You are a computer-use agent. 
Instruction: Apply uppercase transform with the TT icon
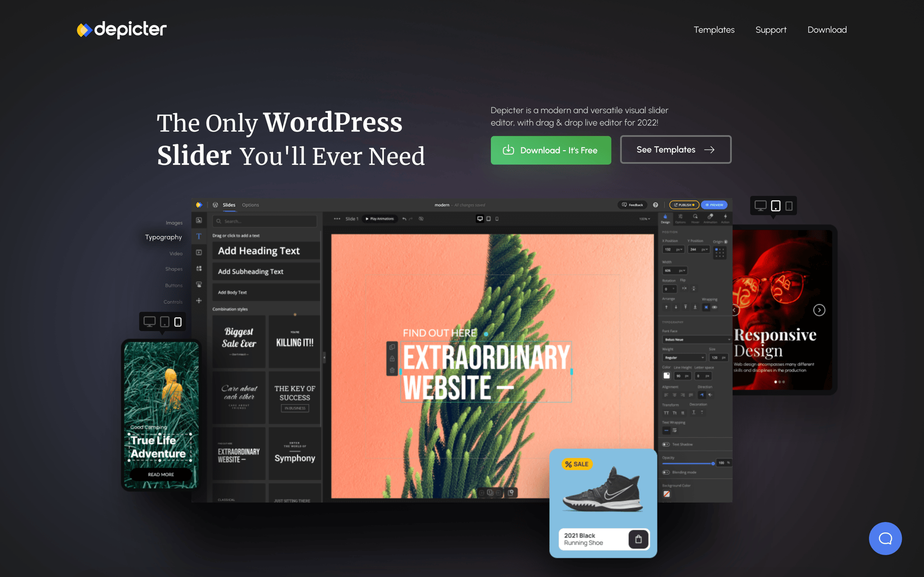click(667, 413)
